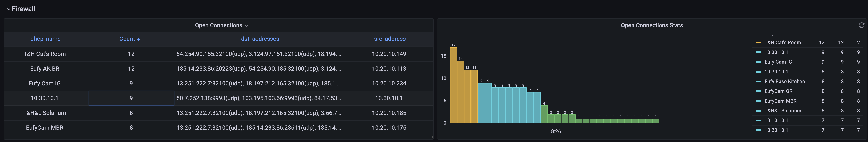Toggle 10.70.10.1 legend series
Viewport: 868px width, 142px height.
pyautogui.click(x=776, y=72)
